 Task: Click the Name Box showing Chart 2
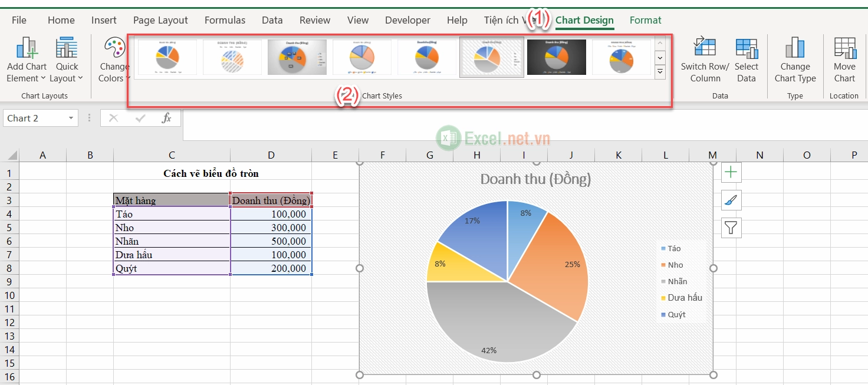point(35,119)
